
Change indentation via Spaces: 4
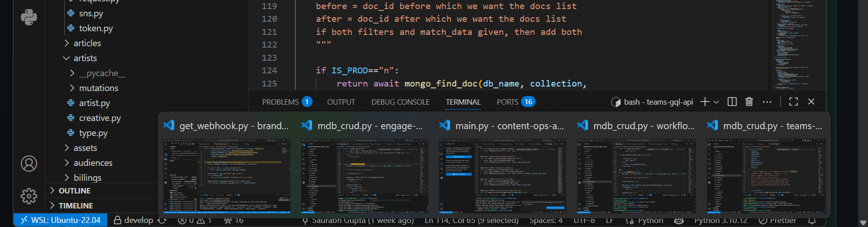(x=546, y=220)
